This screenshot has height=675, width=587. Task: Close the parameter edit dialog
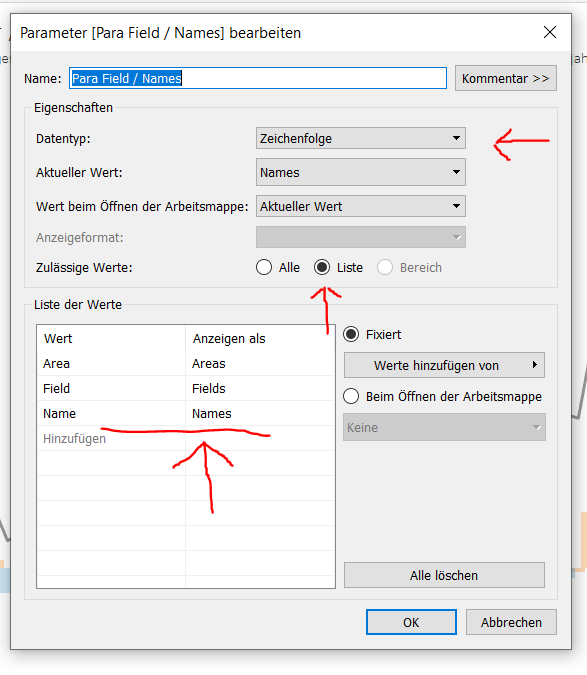click(x=550, y=32)
